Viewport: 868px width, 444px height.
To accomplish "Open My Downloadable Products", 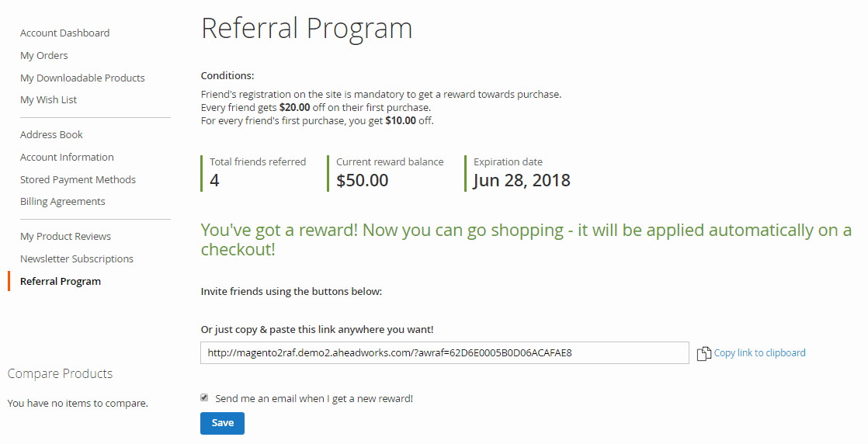I will [x=82, y=78].
